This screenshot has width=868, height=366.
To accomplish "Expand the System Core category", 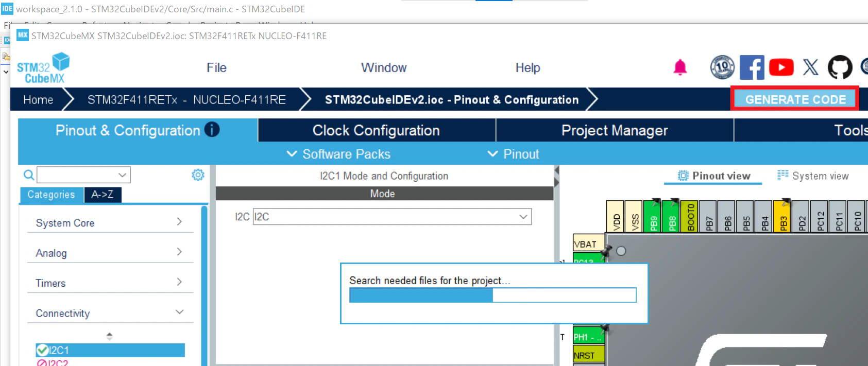I will coord(110,222).
